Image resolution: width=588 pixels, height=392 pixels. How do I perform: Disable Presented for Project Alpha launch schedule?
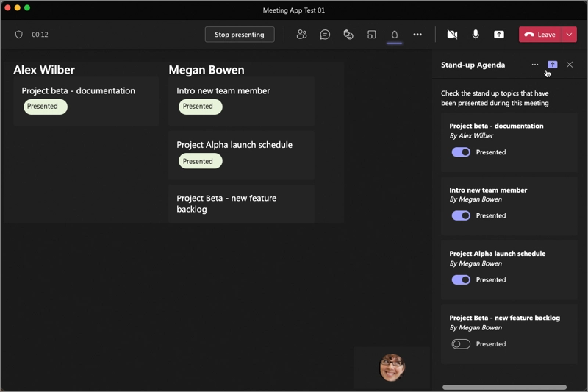[x=461, y=279]
